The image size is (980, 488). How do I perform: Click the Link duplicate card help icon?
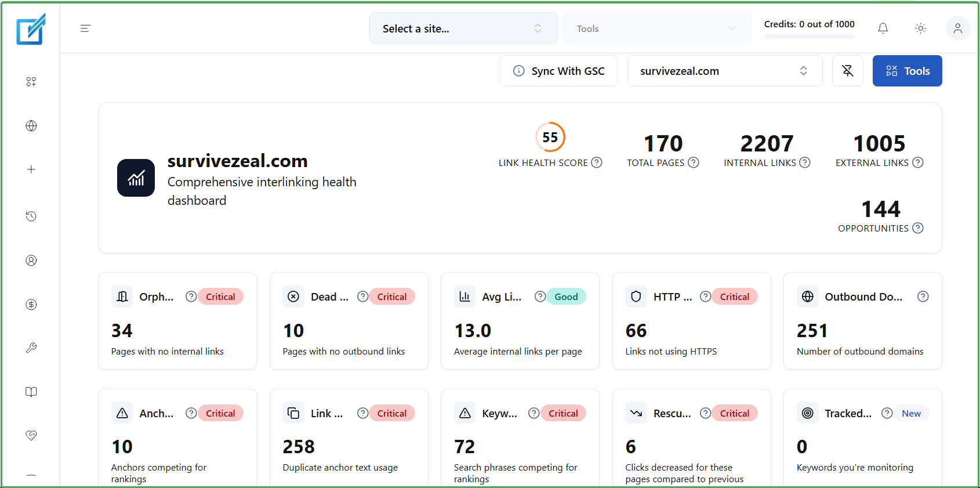363,413
